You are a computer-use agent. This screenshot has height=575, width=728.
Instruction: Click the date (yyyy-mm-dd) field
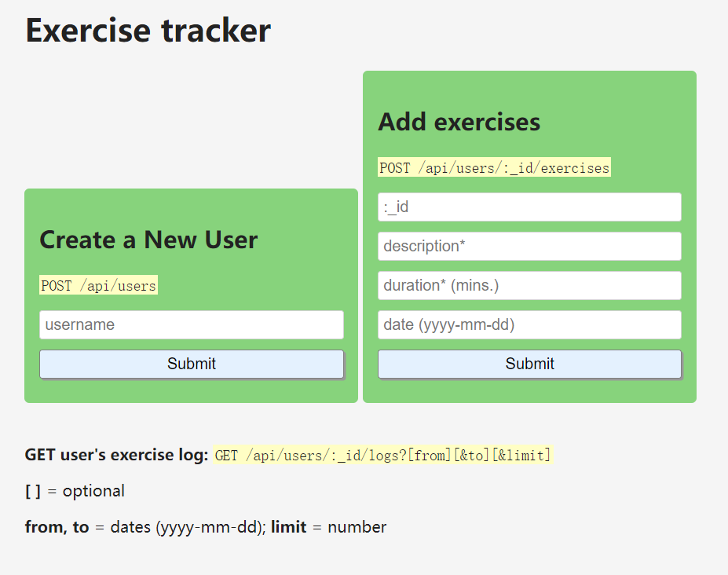point(529,325)
